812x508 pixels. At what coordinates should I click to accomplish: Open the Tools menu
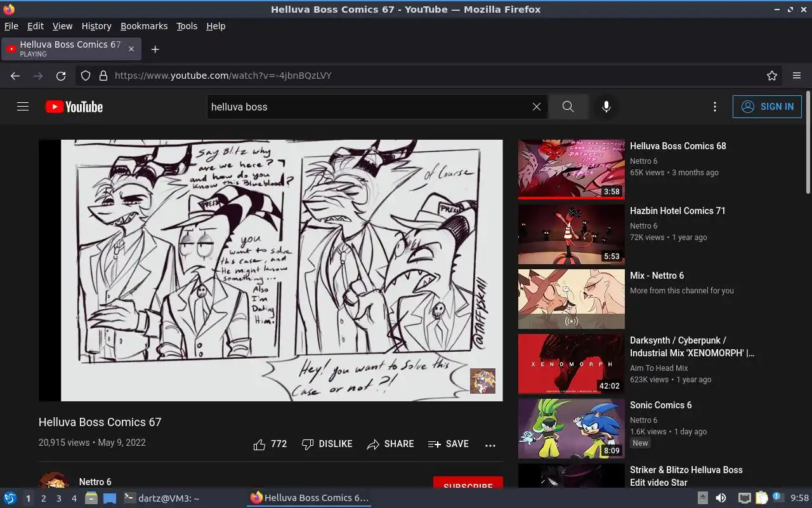187,26
